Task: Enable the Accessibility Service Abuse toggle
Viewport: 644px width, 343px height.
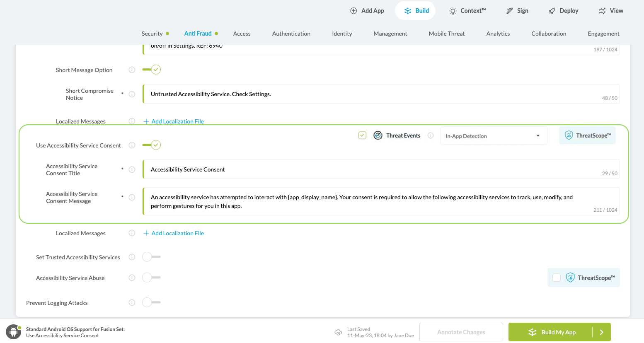Action: (x=151, y=278)
